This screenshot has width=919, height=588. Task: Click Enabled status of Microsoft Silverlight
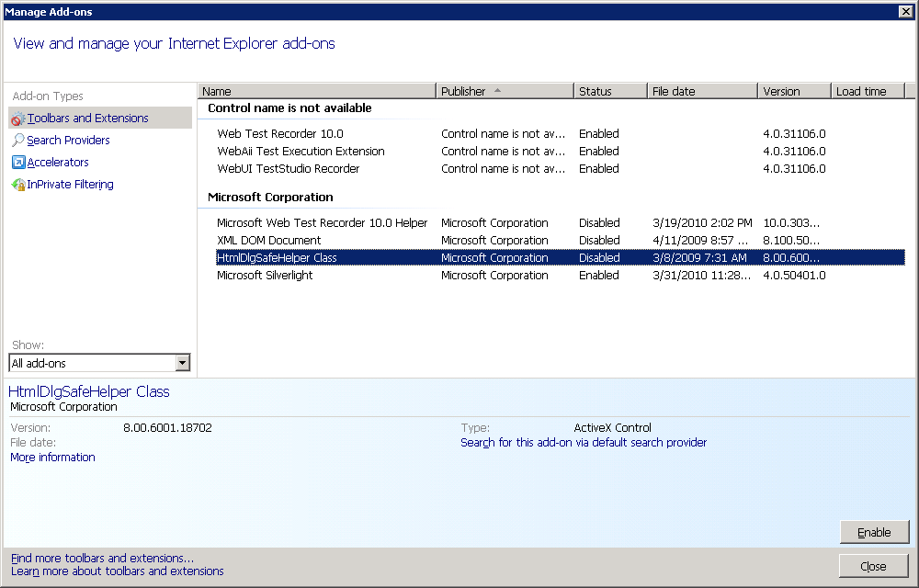click(599, 276)
